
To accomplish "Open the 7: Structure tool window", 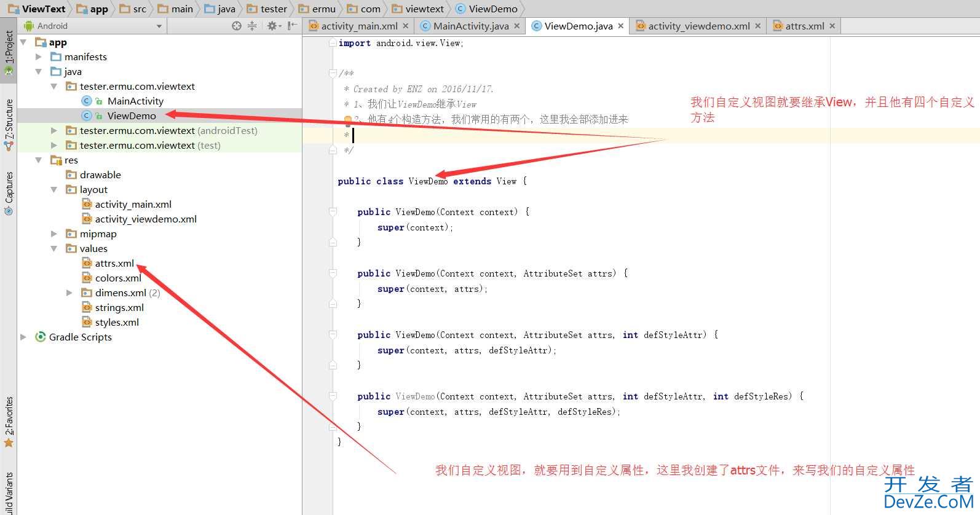I will coord(9,125).
